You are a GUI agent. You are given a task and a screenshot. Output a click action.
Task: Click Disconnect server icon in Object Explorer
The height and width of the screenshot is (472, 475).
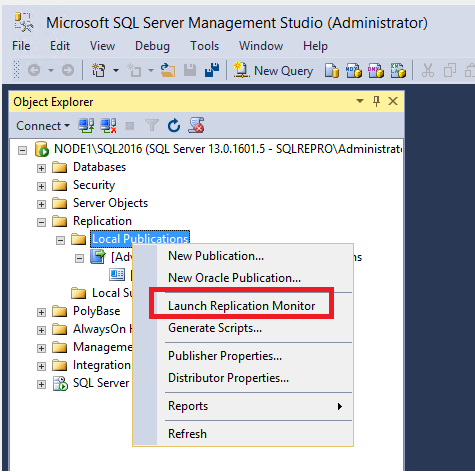108,126
